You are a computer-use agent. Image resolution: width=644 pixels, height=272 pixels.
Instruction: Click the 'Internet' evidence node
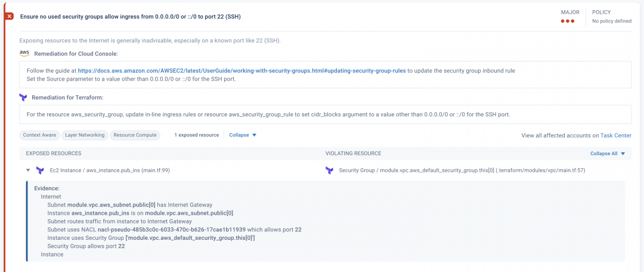coord(51,196)
